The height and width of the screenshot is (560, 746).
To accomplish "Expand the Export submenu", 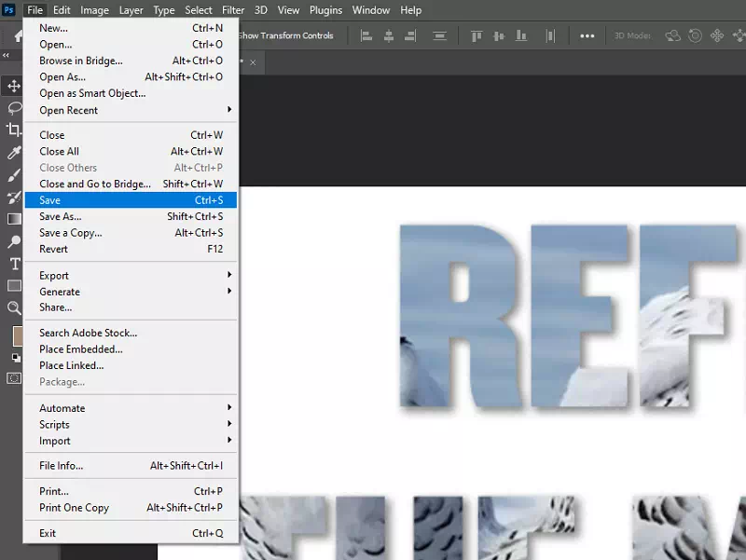I will pyautogui.click(x=131, y=275).
